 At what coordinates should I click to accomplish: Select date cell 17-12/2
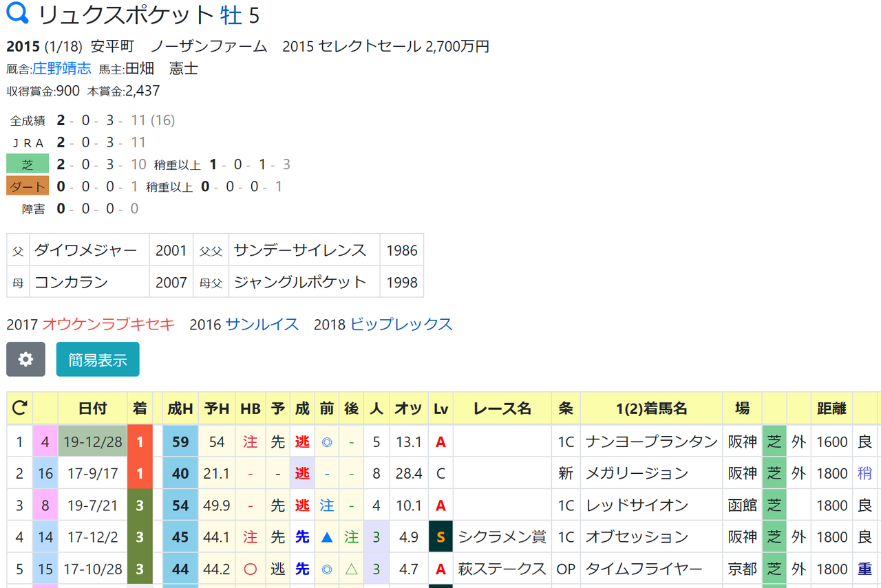click(x=93, y=536)
